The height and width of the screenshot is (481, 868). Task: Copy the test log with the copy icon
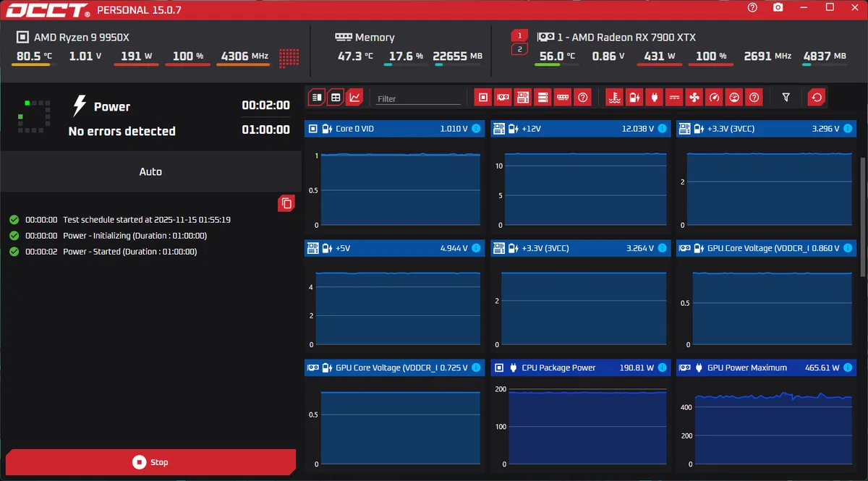[x=286, y=203]
